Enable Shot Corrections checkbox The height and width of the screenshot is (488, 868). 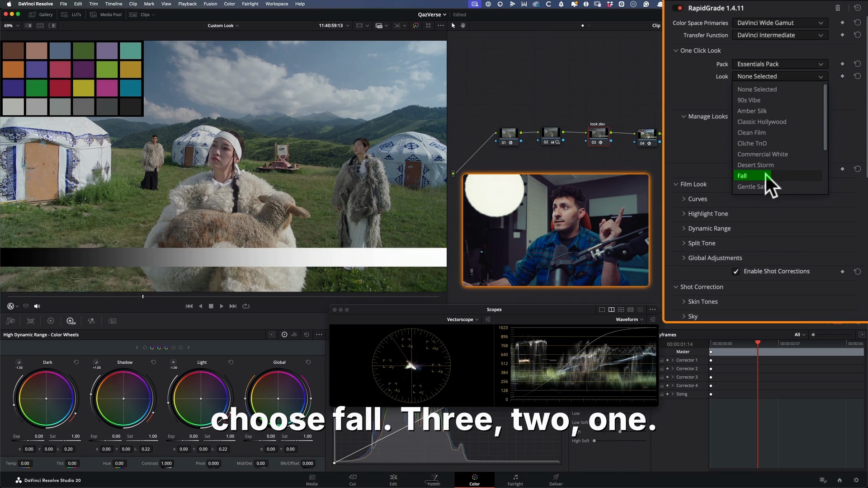pos(736,271)
